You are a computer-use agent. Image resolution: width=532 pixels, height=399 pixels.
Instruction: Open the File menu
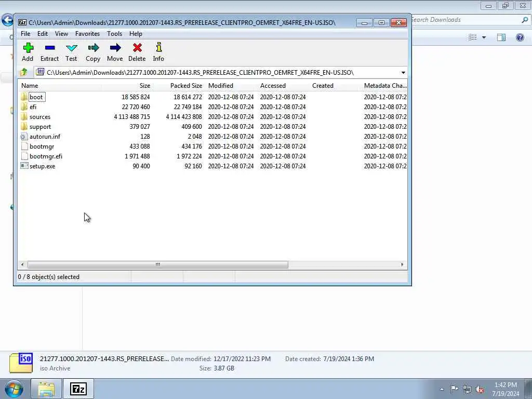25,34
